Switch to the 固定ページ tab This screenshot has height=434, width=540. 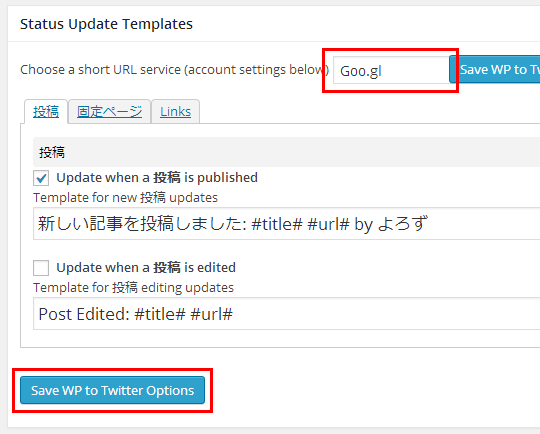coord(110,111)
